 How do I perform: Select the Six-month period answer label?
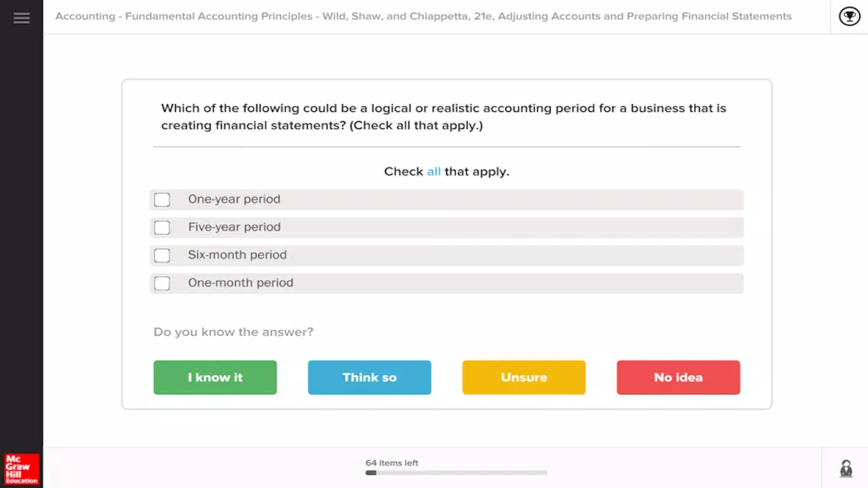pyautogui.click(x=237, y=254)
